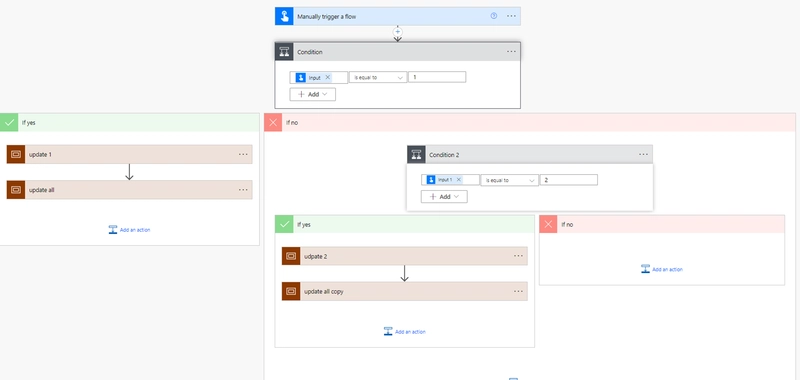Select the update all action card
Viewport: 800px width, 380px height.
pos(130,190)
